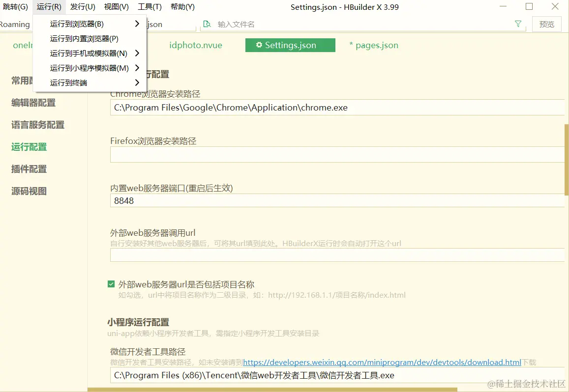Click the built-in web server port field
Screen dimensions: 569x392
point(337,200)
